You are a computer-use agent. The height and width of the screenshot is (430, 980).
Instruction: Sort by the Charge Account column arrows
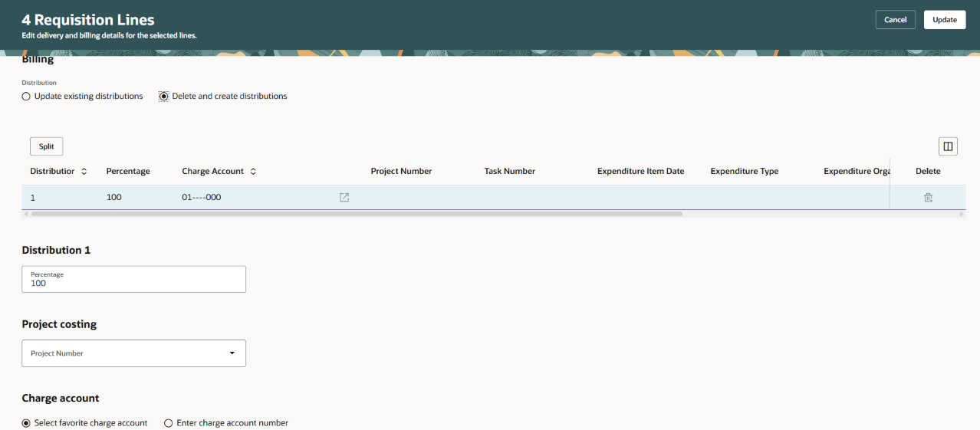253,172
